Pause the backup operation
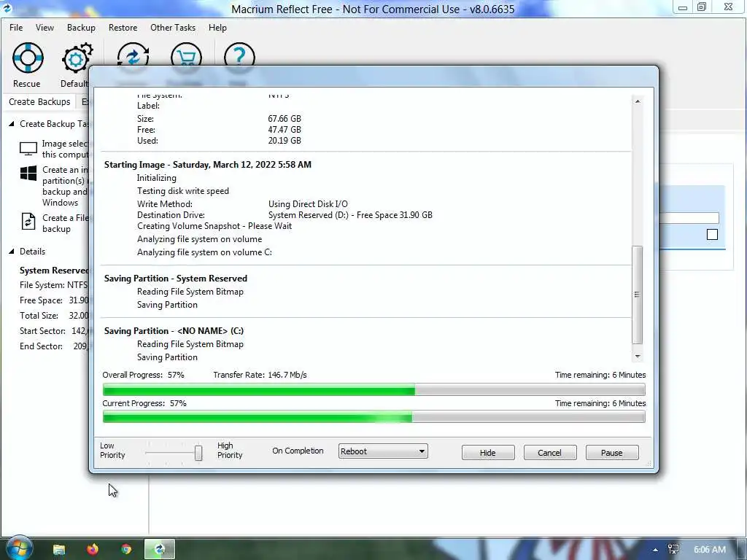747x560 pixels. (x=612, y=452)
